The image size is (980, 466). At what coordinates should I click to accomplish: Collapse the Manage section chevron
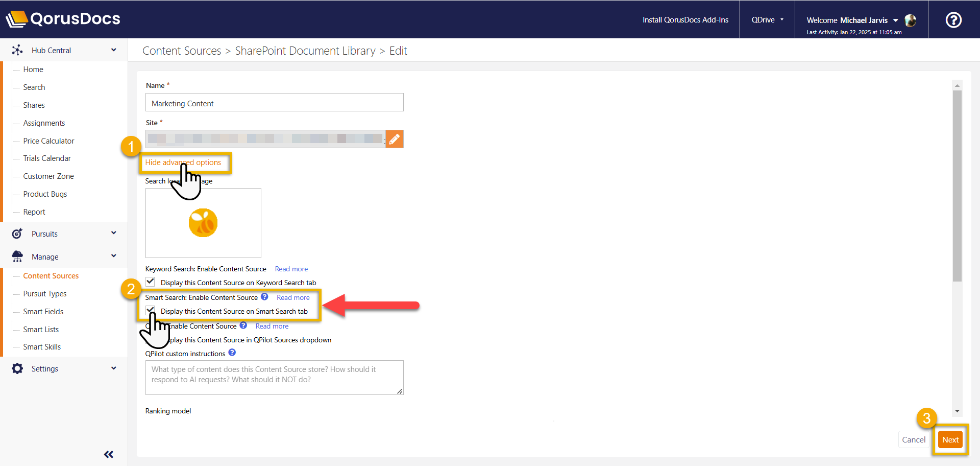tap(114, 256)
